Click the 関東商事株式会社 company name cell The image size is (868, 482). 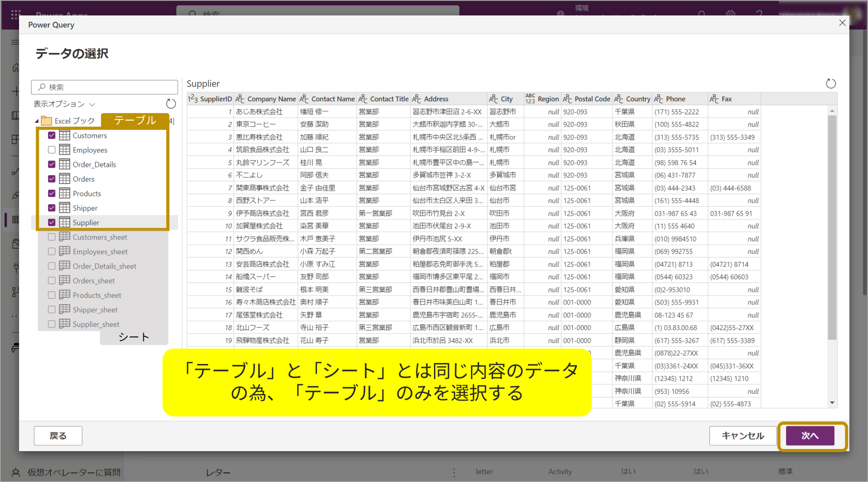266,188
